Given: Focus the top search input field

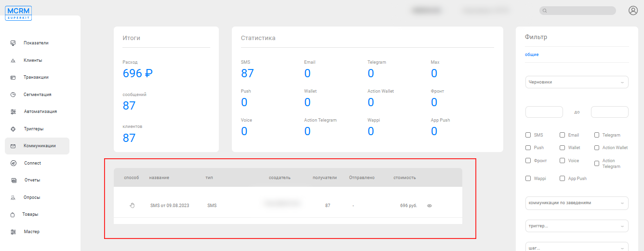Looking at the screenshot, I should pyautogui.click(x=577, y=11).
